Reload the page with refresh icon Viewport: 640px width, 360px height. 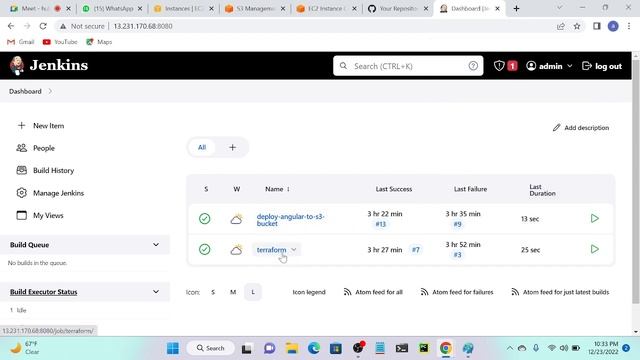pyautogui.click(x=43, y=26)
